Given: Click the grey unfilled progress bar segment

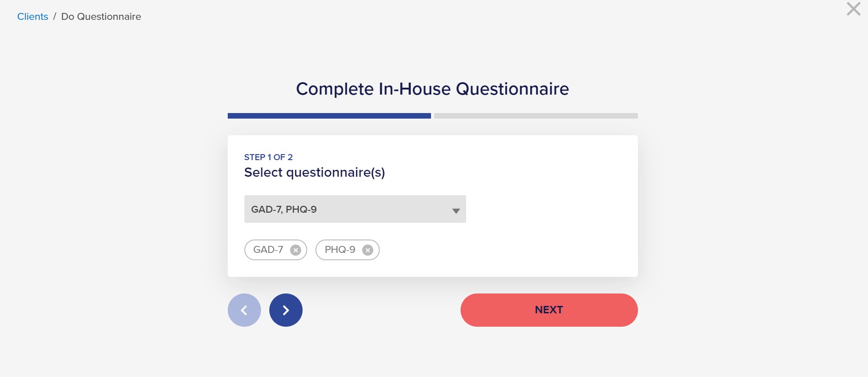Looking at the screenshot, I should 536,116.
